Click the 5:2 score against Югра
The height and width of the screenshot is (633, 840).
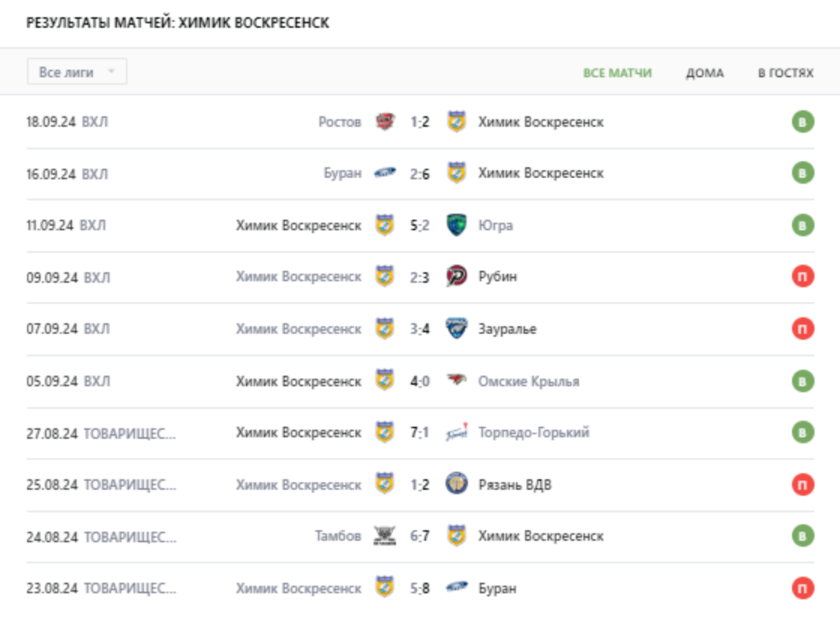click(420, 225)
